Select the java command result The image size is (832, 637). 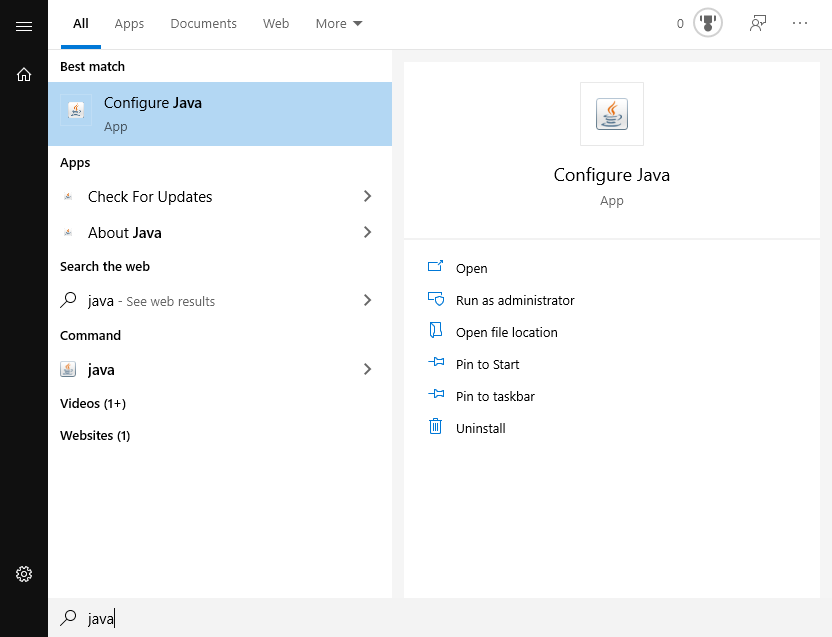click(x=220, y=369)
